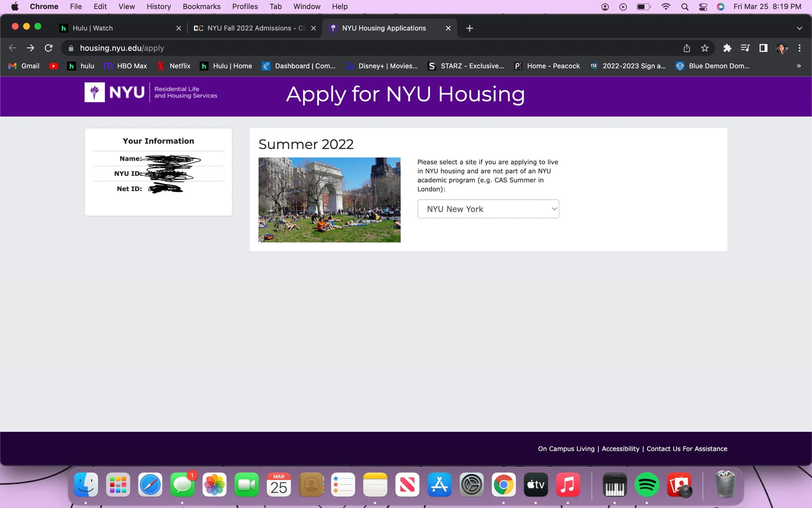Bookmark this page with the star icon
The image size is (812, 508).
tap(705, 48)
